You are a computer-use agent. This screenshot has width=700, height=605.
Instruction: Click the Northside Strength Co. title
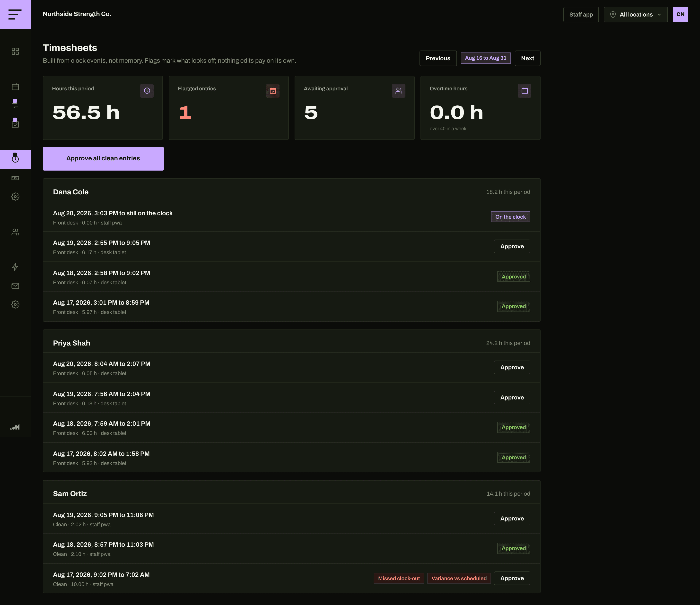pos(77,14)
